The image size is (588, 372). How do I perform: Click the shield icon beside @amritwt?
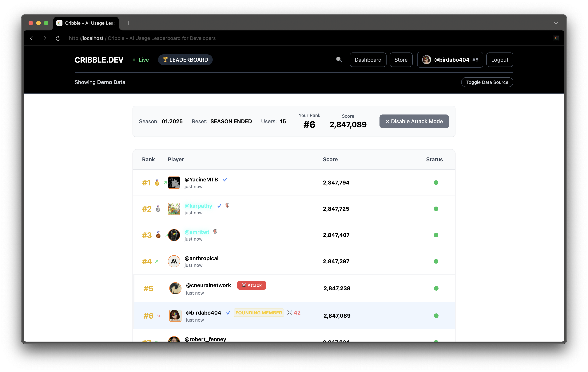(215, 232)
